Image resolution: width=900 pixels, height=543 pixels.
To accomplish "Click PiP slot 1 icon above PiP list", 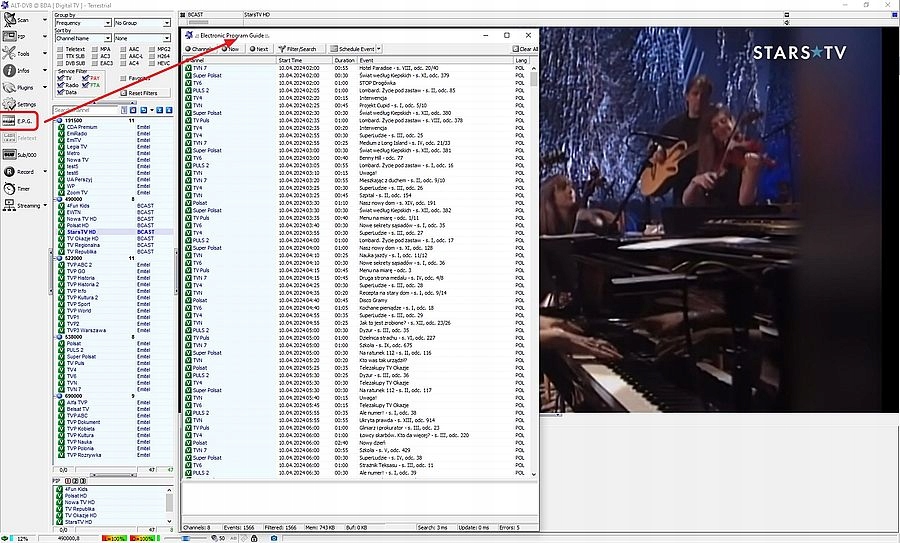I will pos(68,481).
